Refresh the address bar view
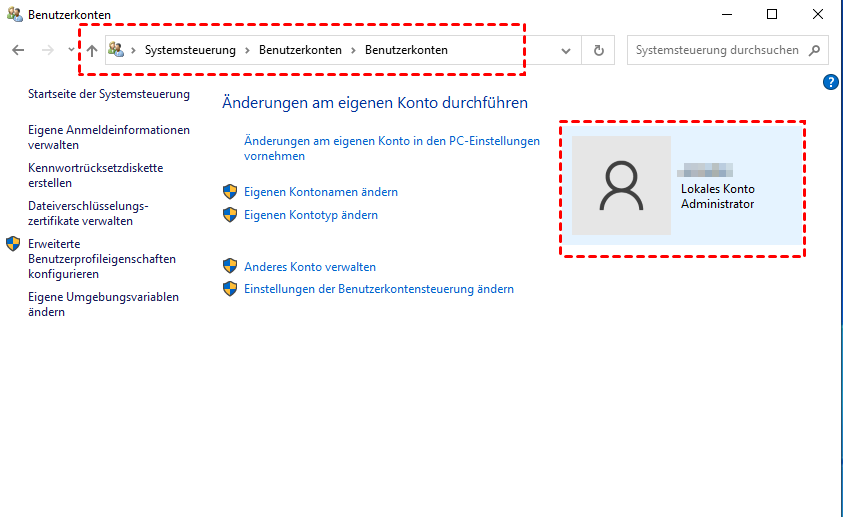Image resolution: width=843 pixels, height=517 pixels. pos(599,50)
